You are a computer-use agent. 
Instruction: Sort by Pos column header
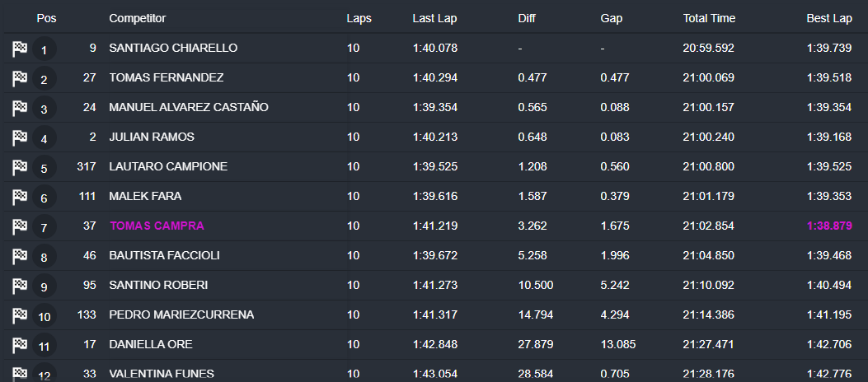click(46, 18)
